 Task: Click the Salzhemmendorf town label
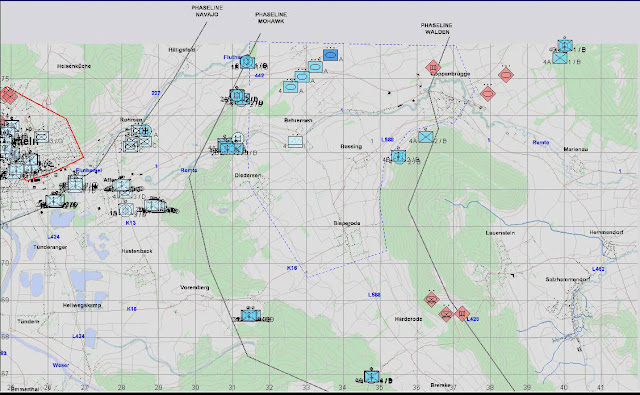568,280
